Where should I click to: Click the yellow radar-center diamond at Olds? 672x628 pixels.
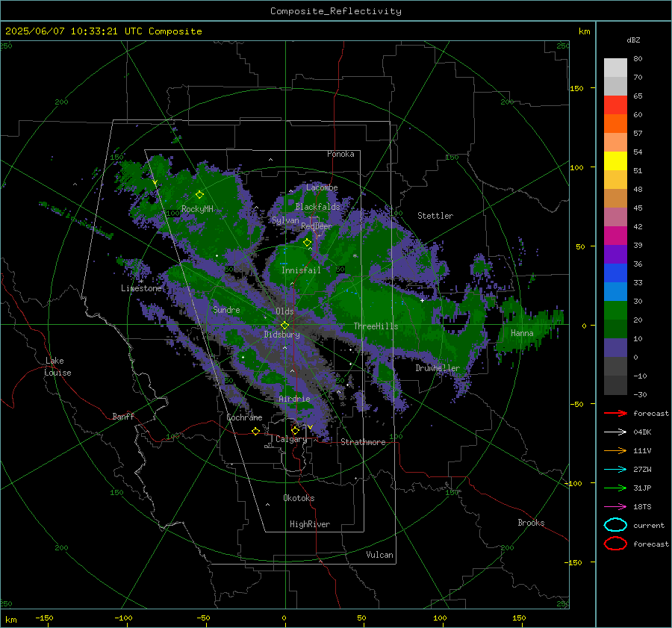tap(284, 325)
